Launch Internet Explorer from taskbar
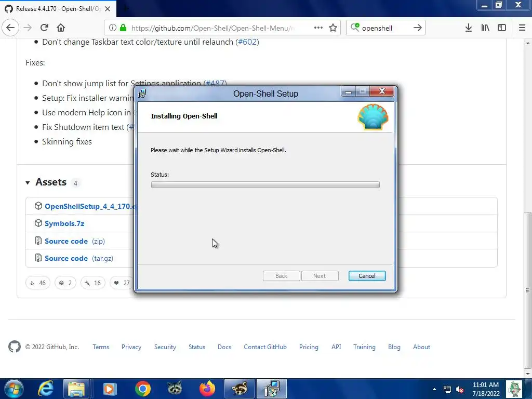Image resolution: width=532 pixels, height=399 pixels. (46, 389)
